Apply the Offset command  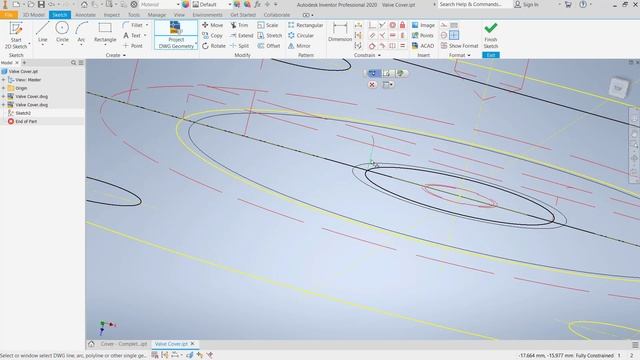269,46
